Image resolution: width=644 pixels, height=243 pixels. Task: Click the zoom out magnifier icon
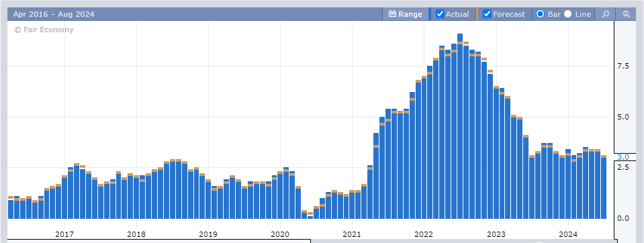click(x=627, y=14)
